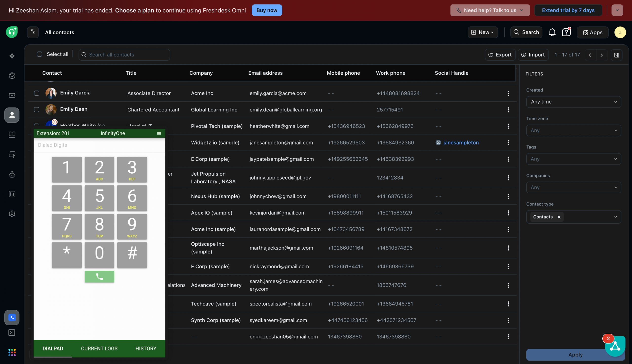Open the help question mark icon

coord(566,32)
